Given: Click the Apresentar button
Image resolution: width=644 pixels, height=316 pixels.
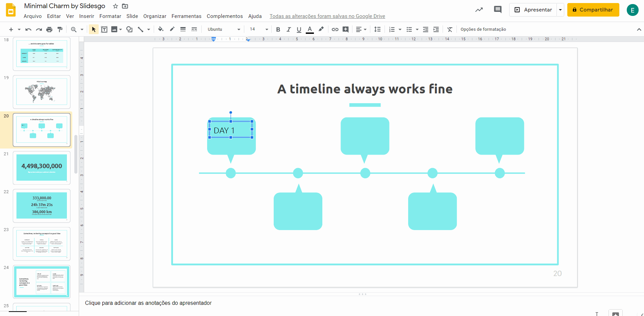Looking at the screenshot, I should click(x=533, y=10).
